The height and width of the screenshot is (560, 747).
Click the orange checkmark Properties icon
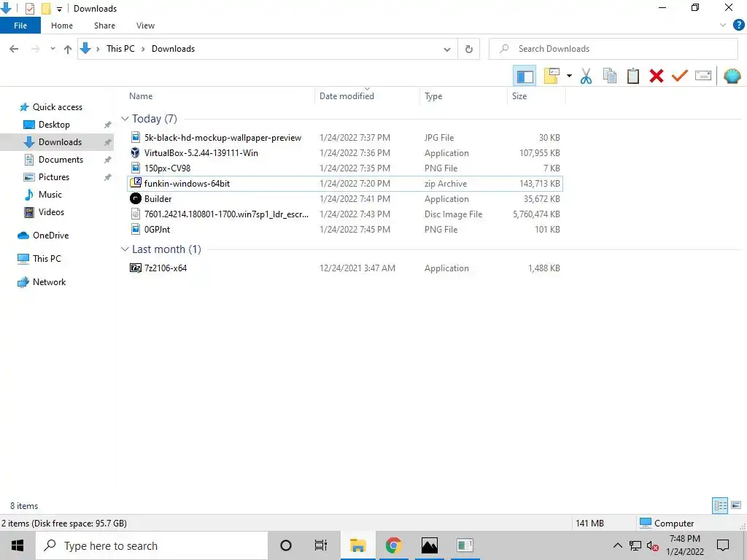click(x=680, y=76)
